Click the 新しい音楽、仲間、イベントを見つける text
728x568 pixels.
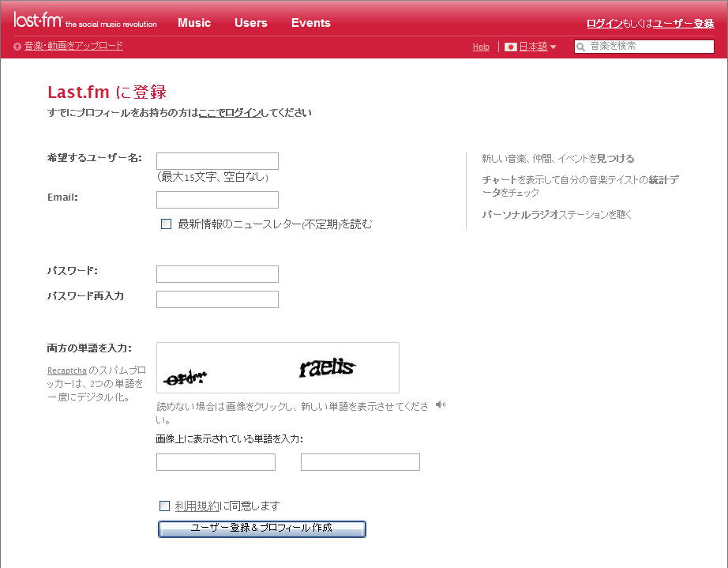[558, 159]
